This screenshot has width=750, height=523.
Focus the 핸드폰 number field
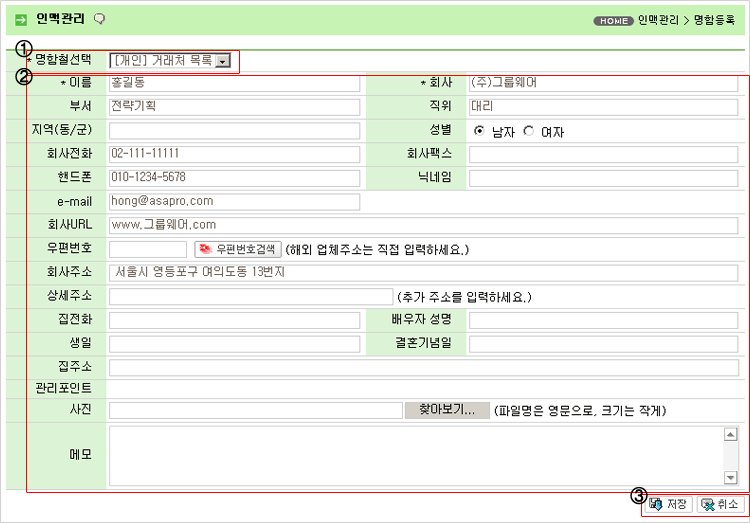point(234,177)
